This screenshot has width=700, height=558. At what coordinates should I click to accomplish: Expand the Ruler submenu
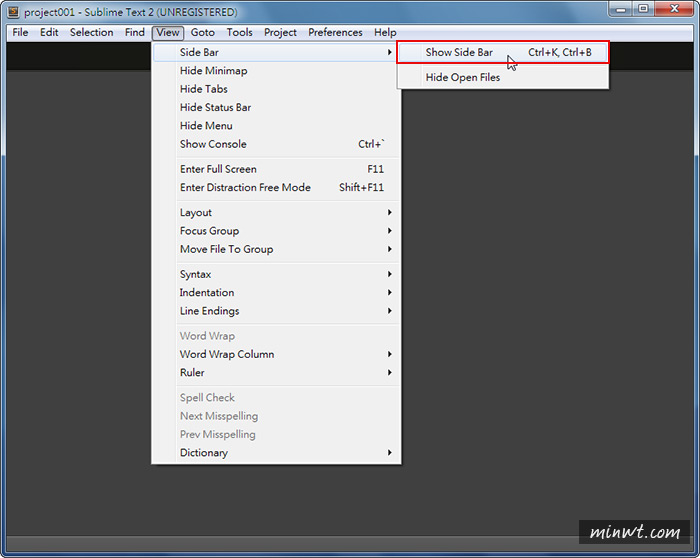(275, 372)
